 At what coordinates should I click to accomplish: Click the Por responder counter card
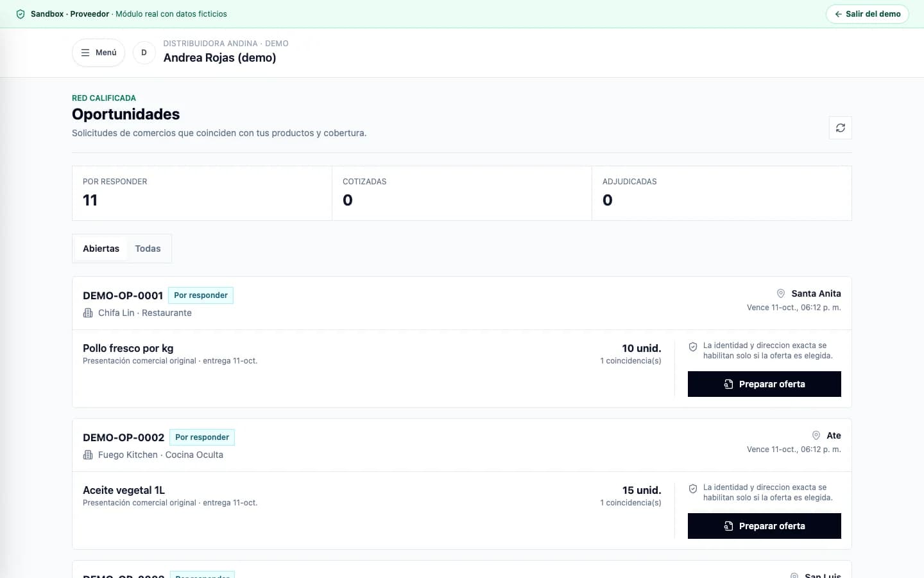tap(202, 193)
